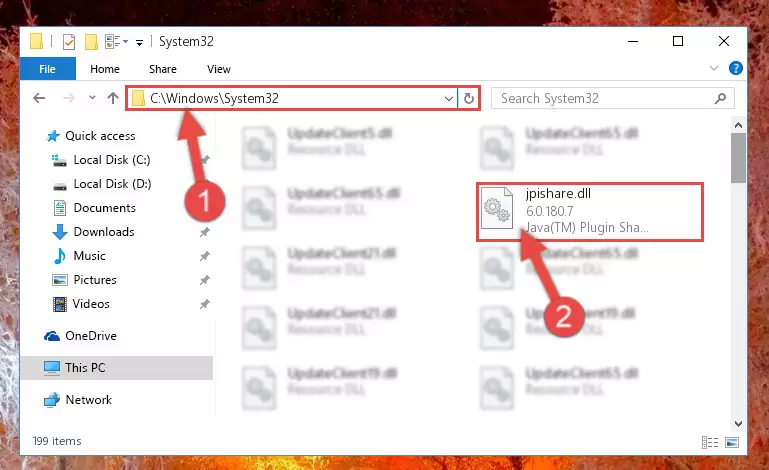This screenshot has width=769, height=470.
Task: Open the Help question mark icon
Action: click(735, 68)
